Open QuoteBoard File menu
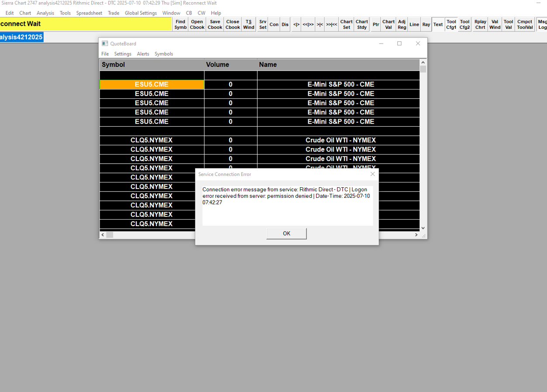The height and width of the screenshot is (392, 547). 105,54
